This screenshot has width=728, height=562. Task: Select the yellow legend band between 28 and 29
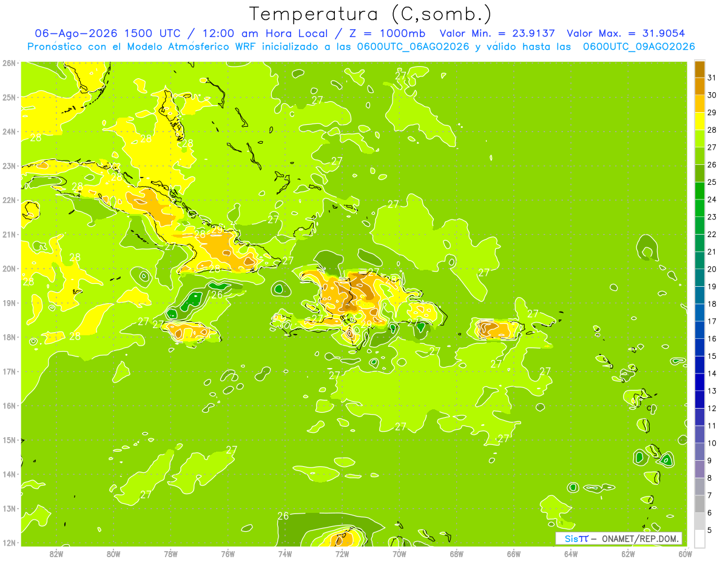[x=699, y=121]
